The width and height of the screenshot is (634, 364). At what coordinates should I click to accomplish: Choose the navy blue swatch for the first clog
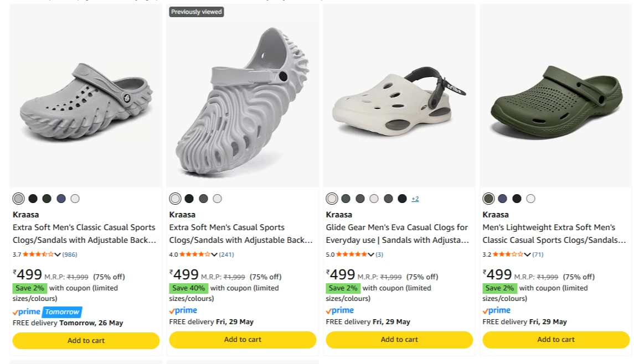pyautogui.click(x=61, y=199)
